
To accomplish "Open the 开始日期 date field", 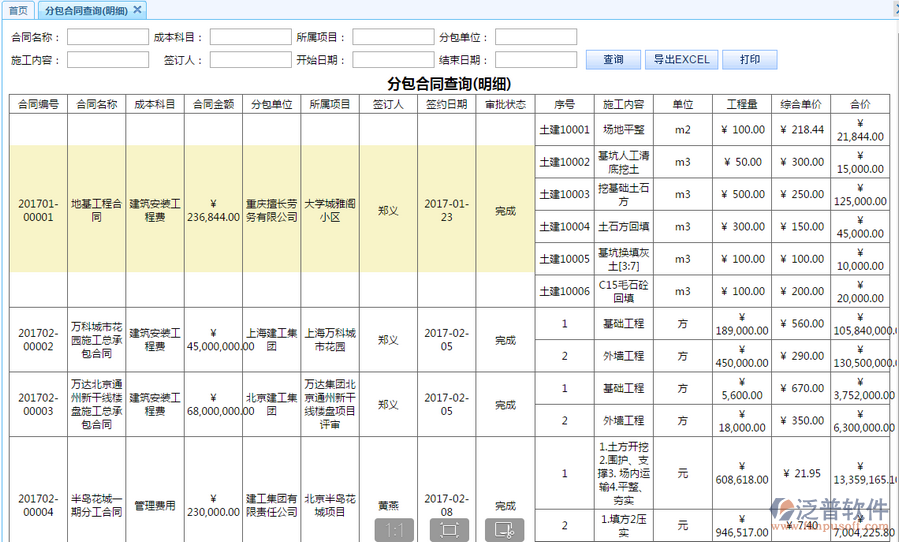I will point(392,60).
